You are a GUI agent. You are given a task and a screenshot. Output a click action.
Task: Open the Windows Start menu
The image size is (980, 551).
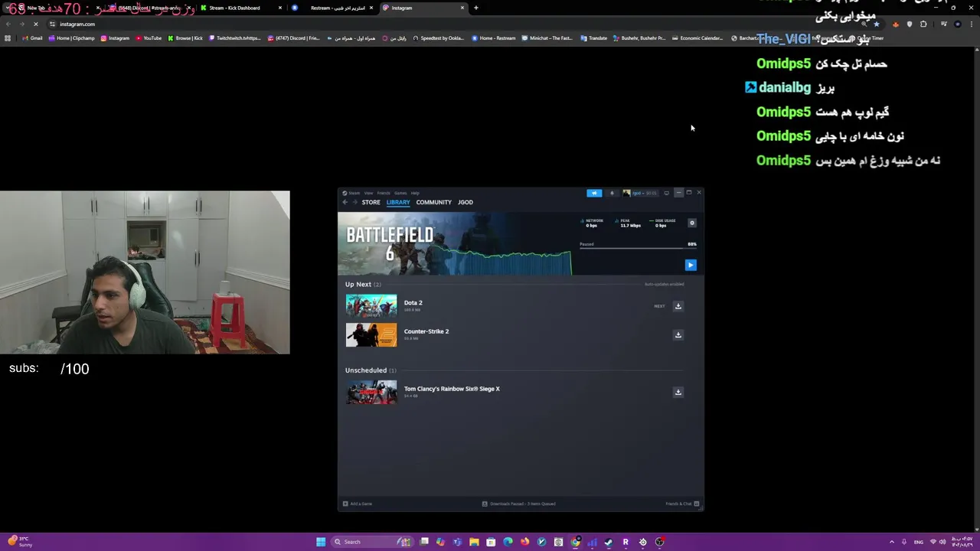tap(320, 542)
